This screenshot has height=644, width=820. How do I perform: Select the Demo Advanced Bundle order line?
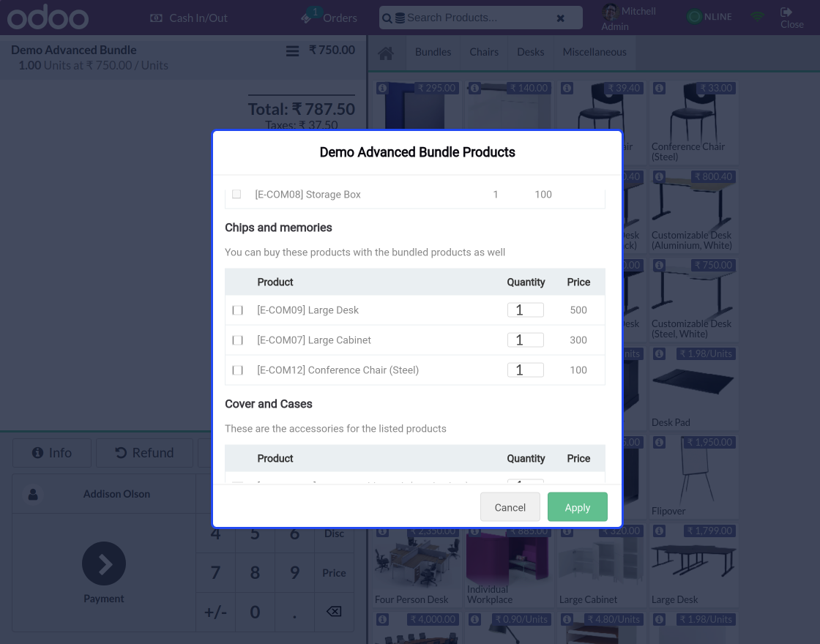(183, 58)
